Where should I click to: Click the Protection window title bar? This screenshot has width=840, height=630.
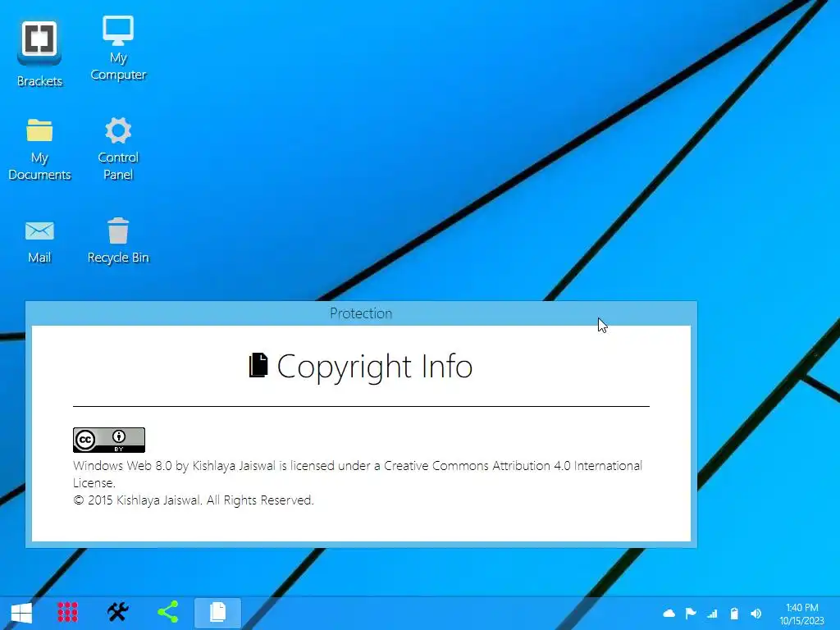click(361, 313)
